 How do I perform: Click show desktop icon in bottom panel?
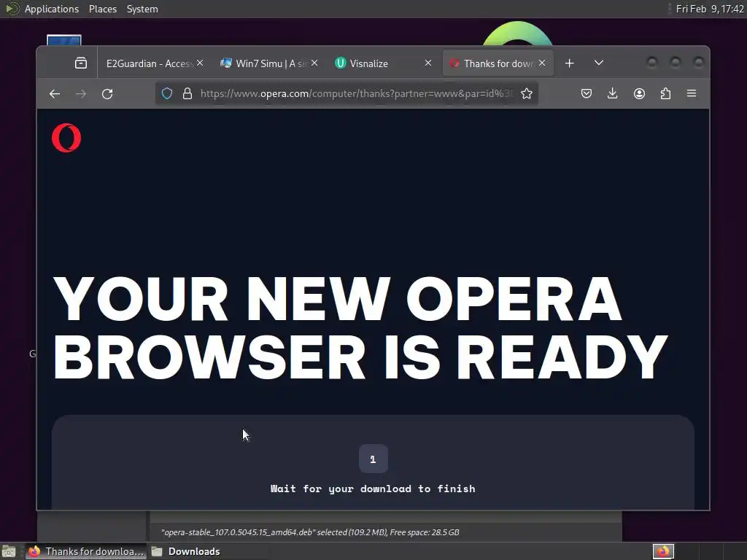pyautogui.click(x=9, y=551)
